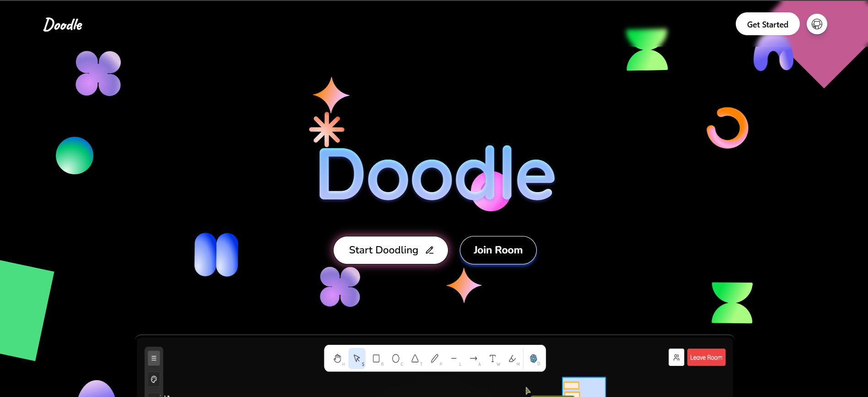Select the Line tool

click(x=454, y=359)
